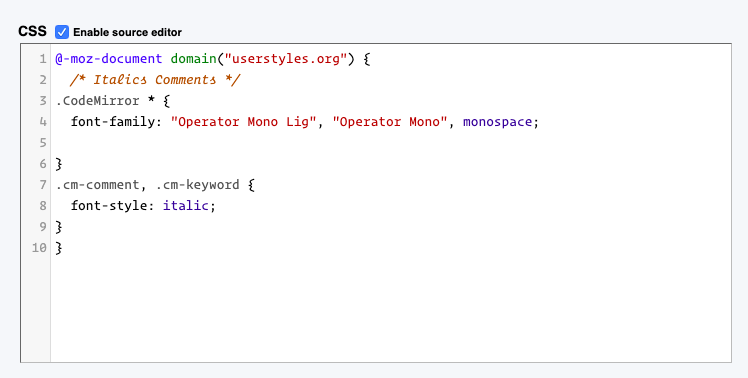Click the 'domain' function on line 1
This screenshot has width=748, height=378.
point(193,59)
